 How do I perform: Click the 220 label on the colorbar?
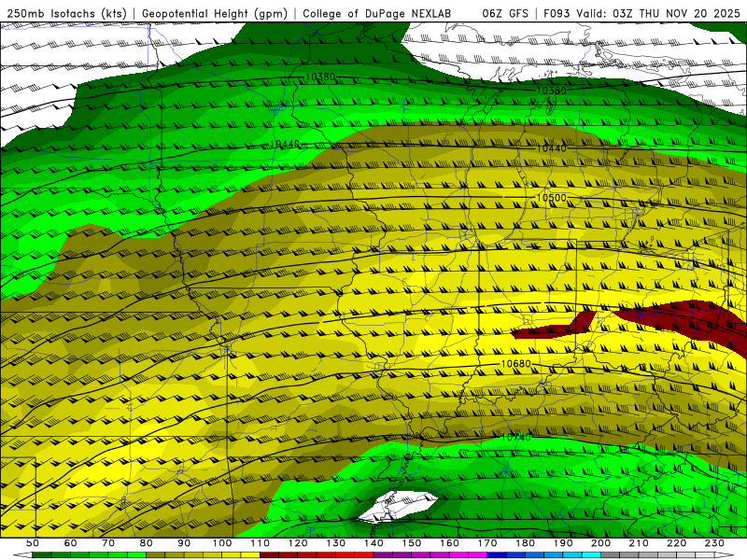pyautogui.click(x=676, y=543)
